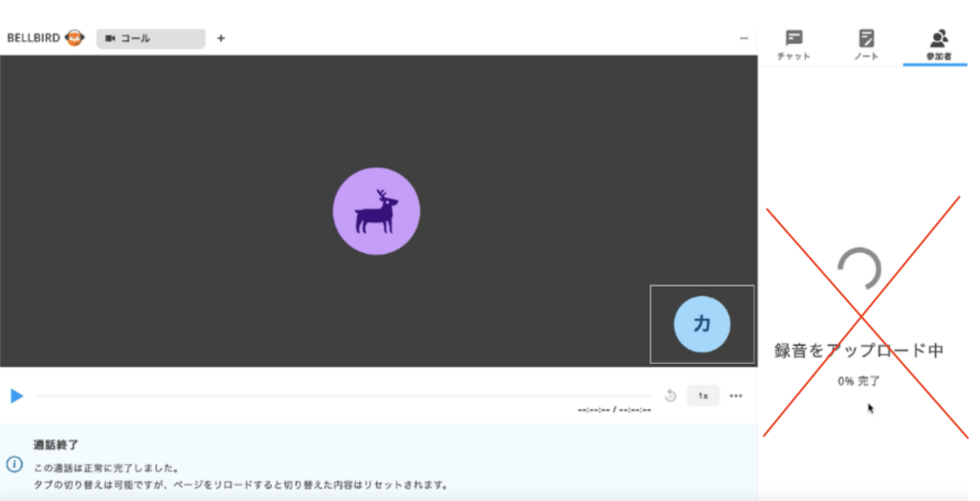Click the purple deer avatar
This screenshot has height=501, width=980.
pos(376,212)
